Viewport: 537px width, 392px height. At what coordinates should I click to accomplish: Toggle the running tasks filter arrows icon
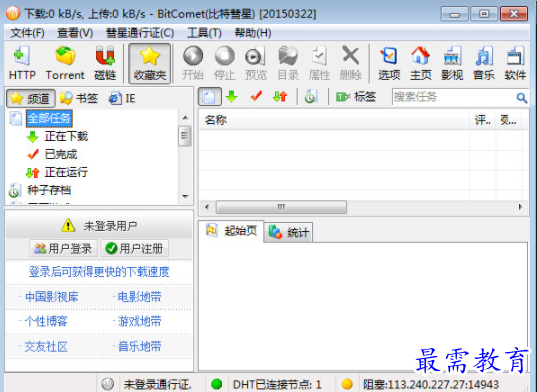(280, 97)
